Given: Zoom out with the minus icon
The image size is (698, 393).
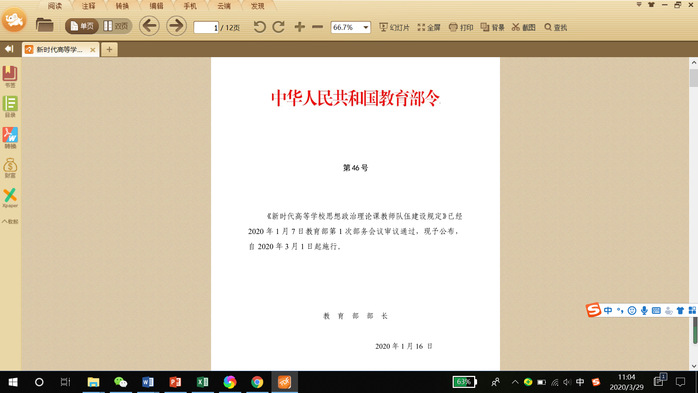Looking at the screenshot, I should coord(317,27).
